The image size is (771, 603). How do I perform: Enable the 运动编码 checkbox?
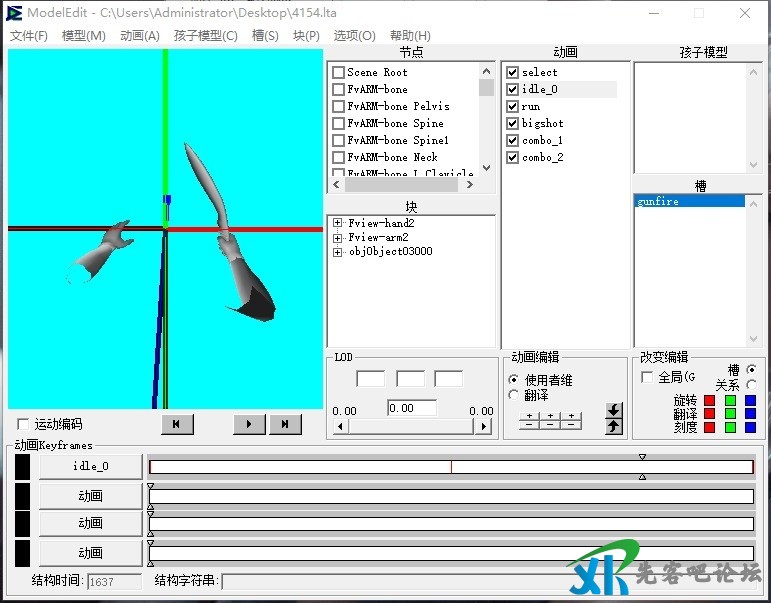23,425
